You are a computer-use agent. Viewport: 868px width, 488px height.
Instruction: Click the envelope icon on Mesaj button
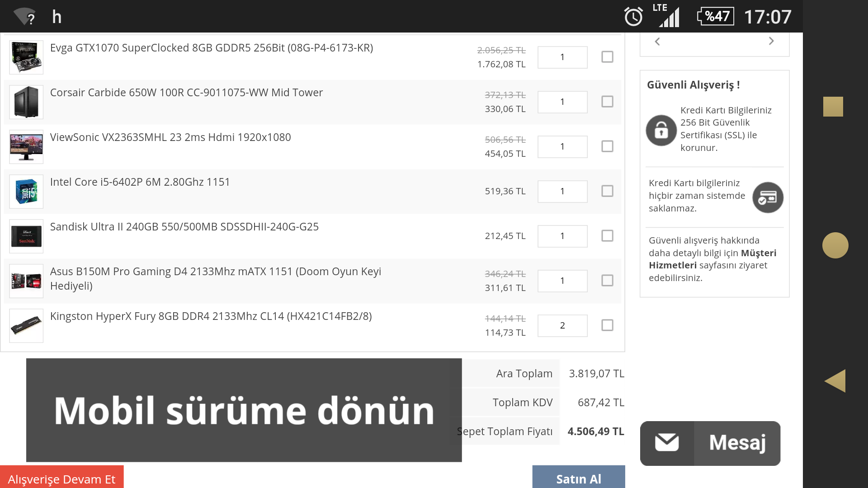[x=667, y=443]
